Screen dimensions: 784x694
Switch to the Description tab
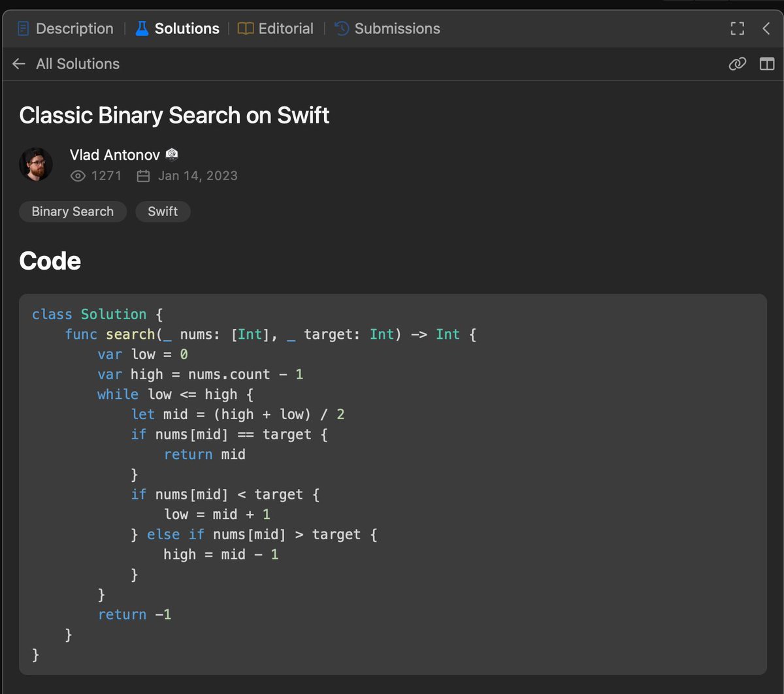[73, 28]
